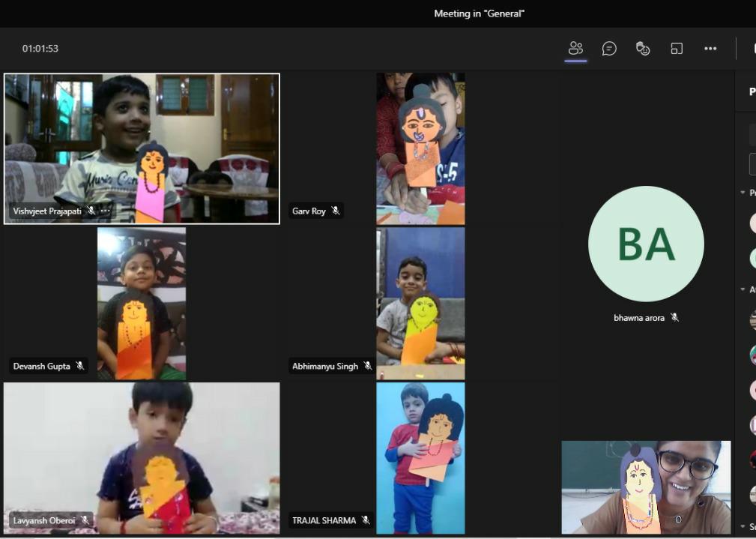Click the 01:01:53 meeting timer

tap(40, 48)
